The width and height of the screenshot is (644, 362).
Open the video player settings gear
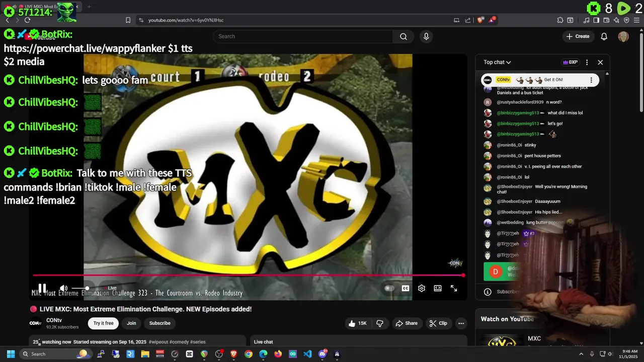pyautogui.click(x=422, y=288)
